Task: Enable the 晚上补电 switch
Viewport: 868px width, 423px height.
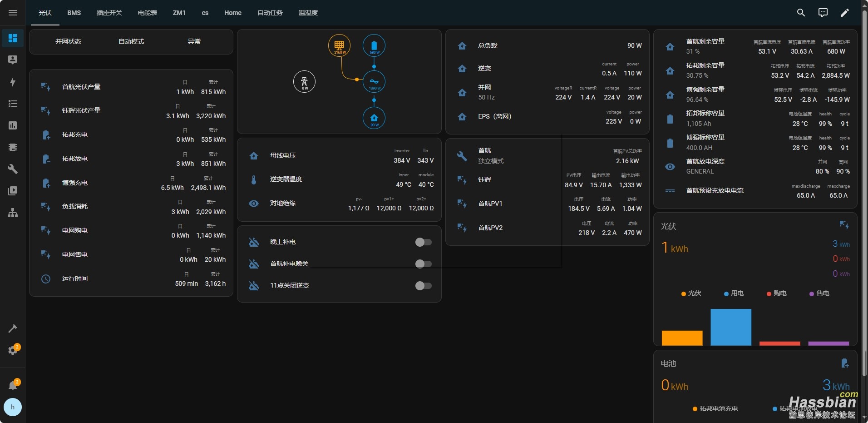Action: tap(423, 242)
